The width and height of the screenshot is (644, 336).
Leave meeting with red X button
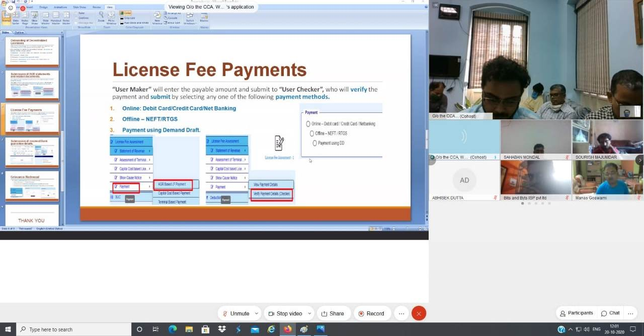click(419, 313)
